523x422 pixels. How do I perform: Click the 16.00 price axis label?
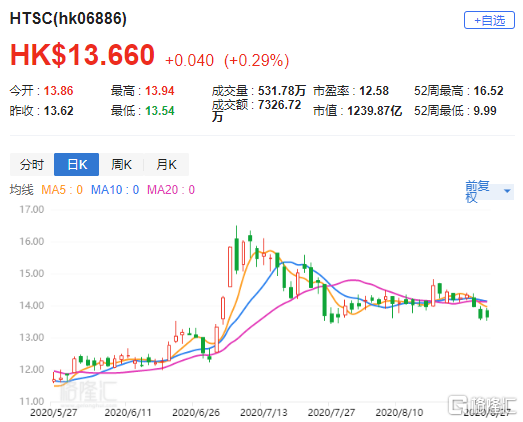tap(32, 242)
